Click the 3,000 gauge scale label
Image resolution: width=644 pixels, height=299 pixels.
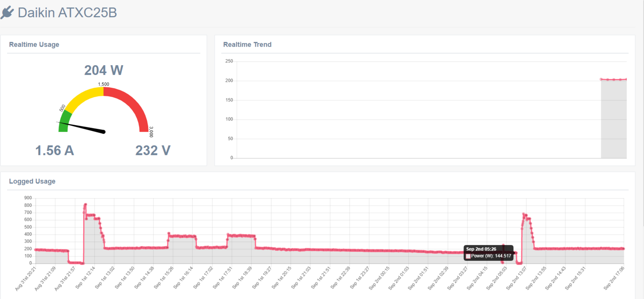[151, 132]
